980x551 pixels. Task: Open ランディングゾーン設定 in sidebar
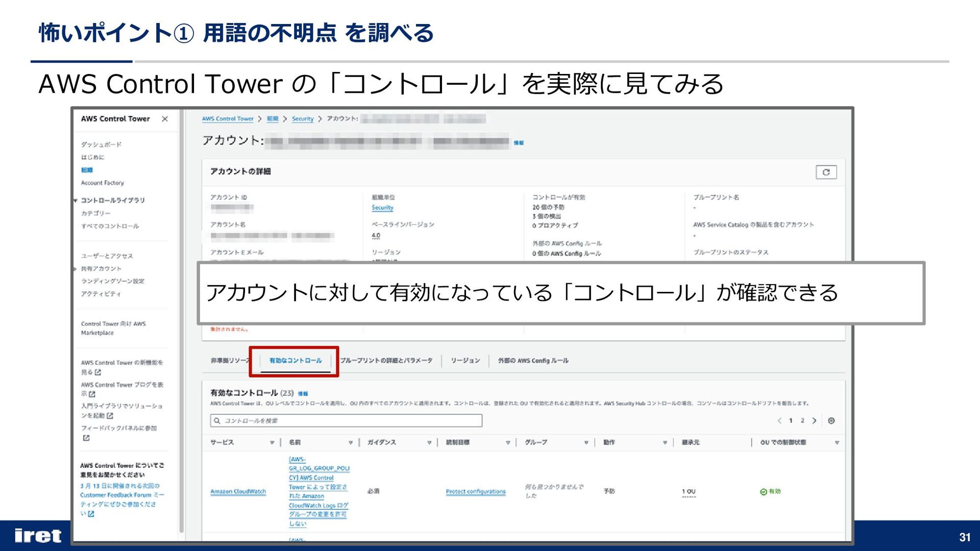[x=113, y=282]
